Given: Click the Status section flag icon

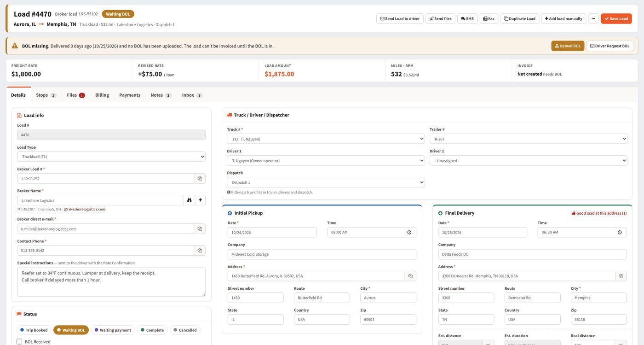Looking at the screenshot, I should pos(19,314).
